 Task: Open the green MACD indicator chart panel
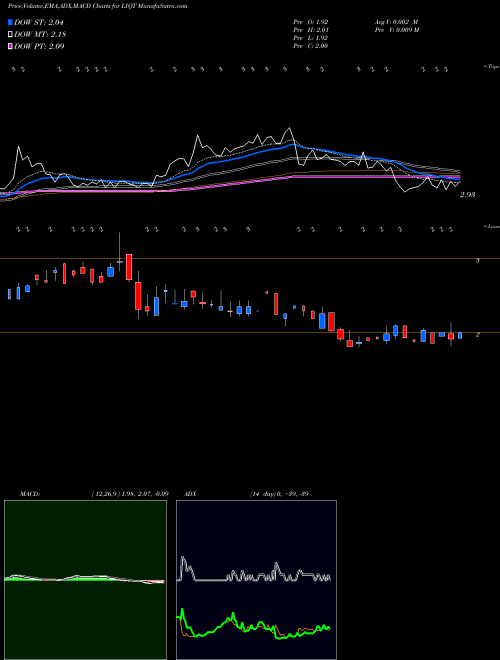click(85, 580)
